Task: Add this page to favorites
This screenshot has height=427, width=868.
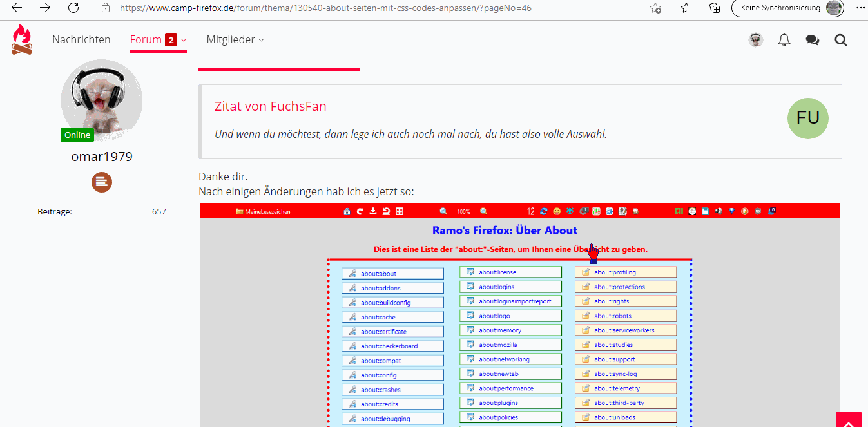Action: click(x=655, y=8)
